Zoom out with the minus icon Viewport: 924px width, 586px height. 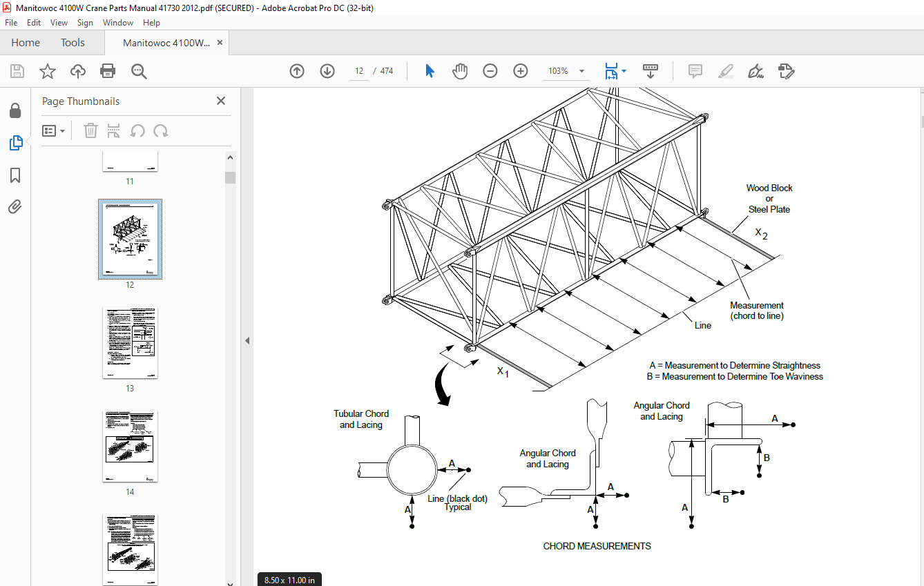490,71
